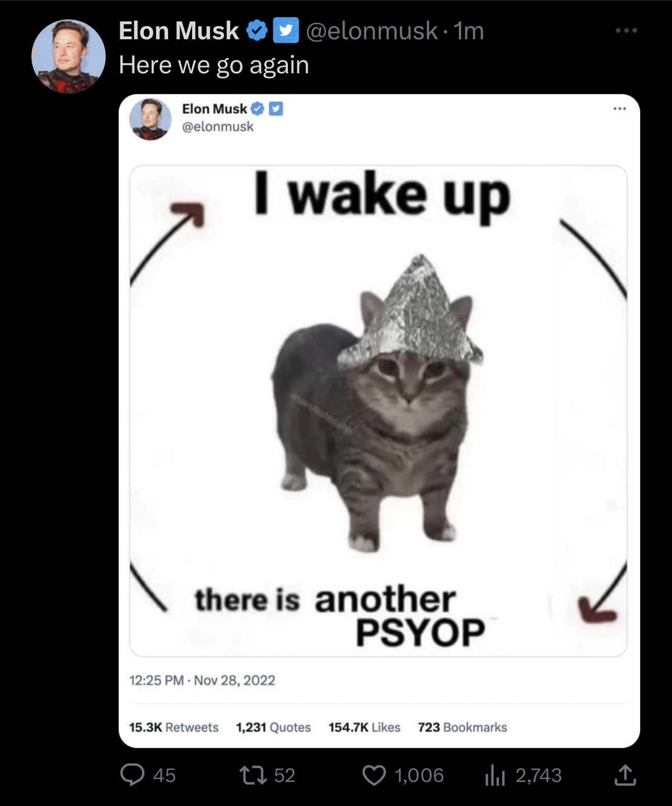Open the small avatar in the quoted tweet
Viewport: 672px width, 806px height.
pyautogui.click(x=150, y=119)
